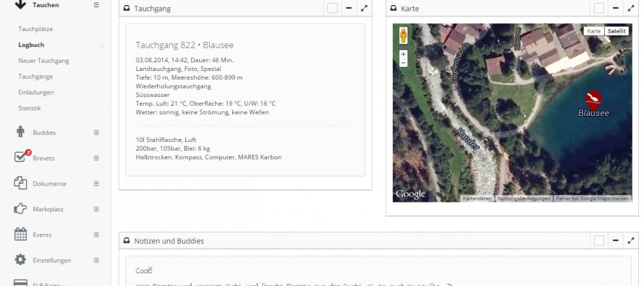This screenshot has width=644, height=286.
Task: Open the Statistik link
Action: 30,108
